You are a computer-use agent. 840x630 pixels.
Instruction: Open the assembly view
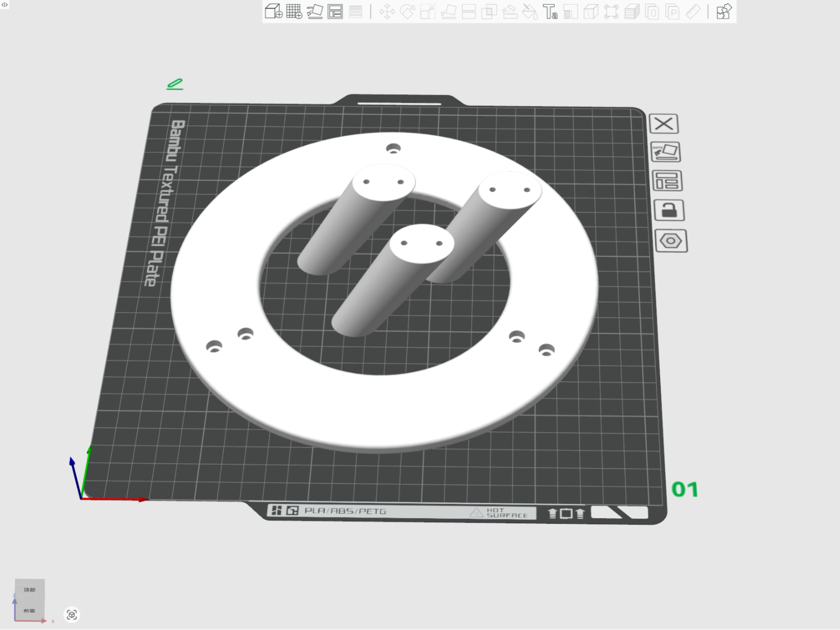(x=723, y=11)
